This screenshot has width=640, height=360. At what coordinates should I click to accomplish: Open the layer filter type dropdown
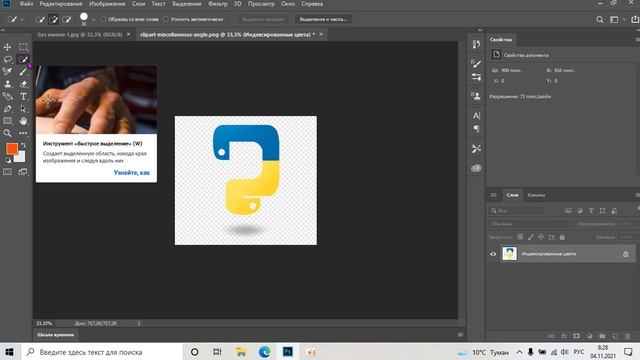click(x=517, y=211)
